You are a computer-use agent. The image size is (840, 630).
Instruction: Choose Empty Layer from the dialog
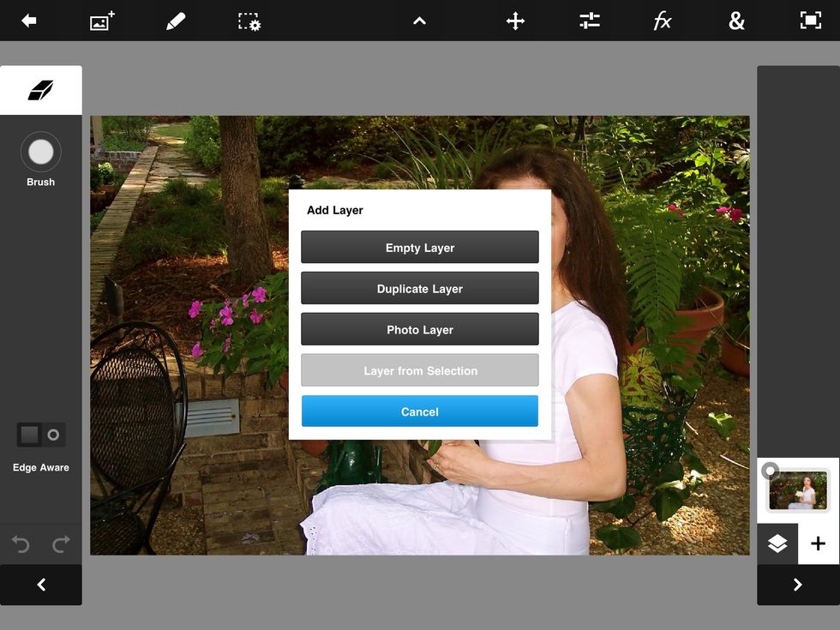419,247
